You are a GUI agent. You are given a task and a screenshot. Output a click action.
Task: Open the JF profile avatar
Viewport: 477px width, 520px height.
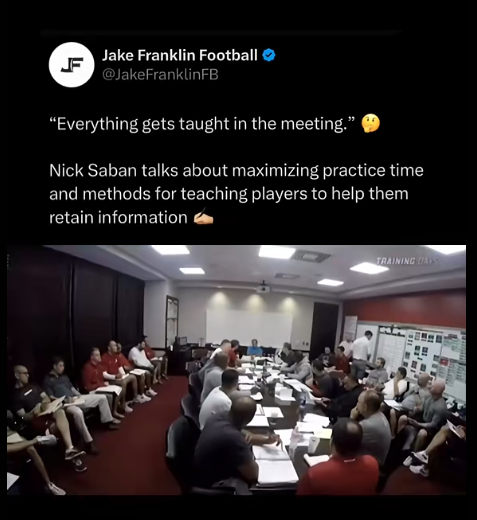click(71, 65)
